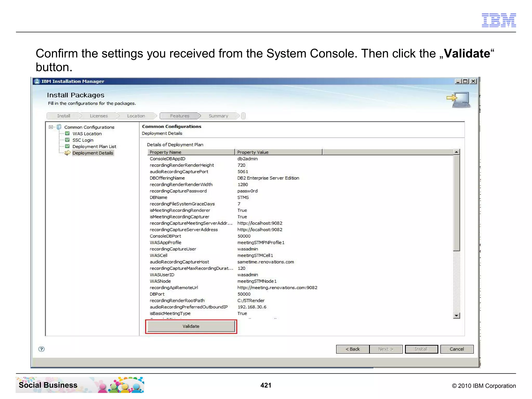Click the vertical scrollbar thumb
This screenshot has height=399, width=532.
456,203
